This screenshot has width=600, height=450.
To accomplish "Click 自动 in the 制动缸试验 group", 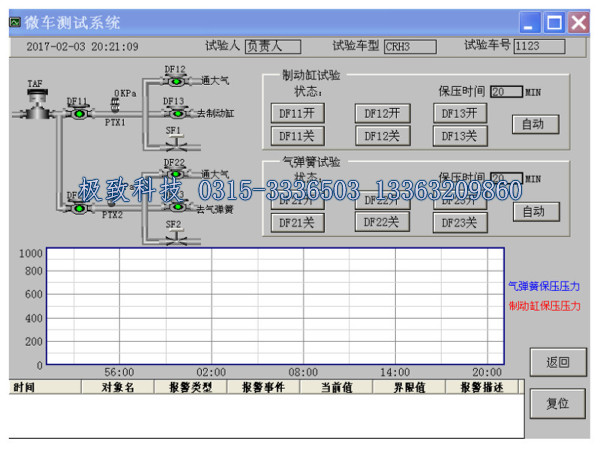I will click(x=532, y=124).
